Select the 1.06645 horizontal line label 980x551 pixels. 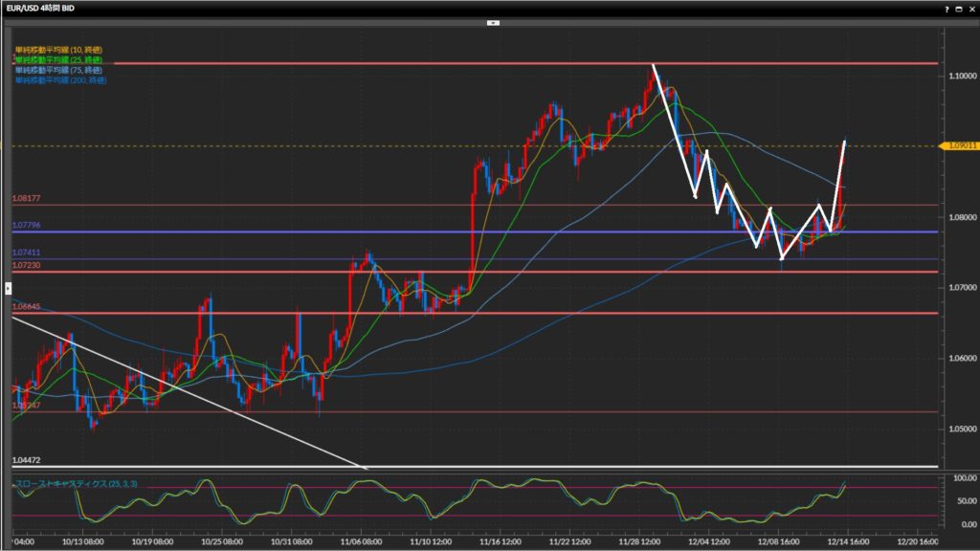point(26,307)
